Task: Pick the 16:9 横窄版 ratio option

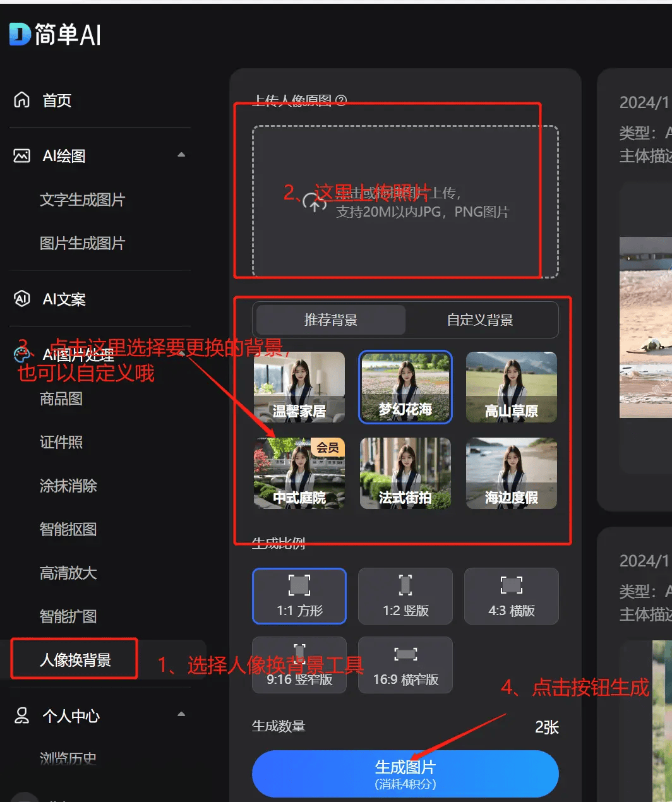Action: 405,664
